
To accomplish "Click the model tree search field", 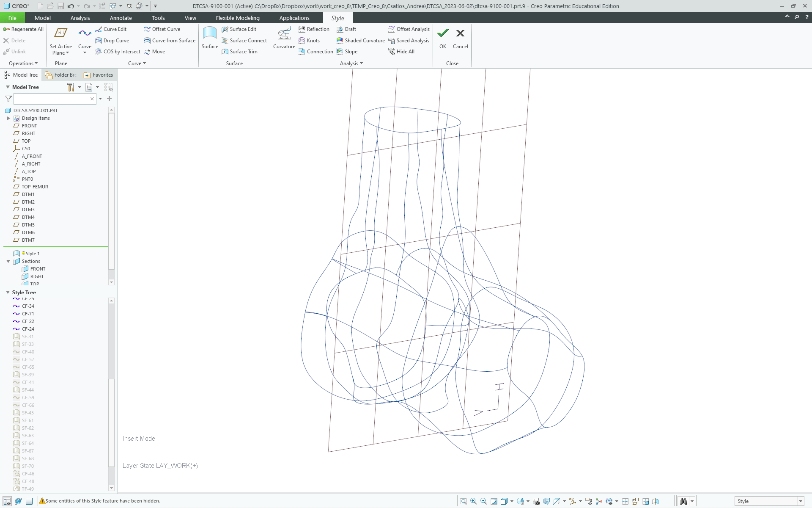I will [51, 99].
